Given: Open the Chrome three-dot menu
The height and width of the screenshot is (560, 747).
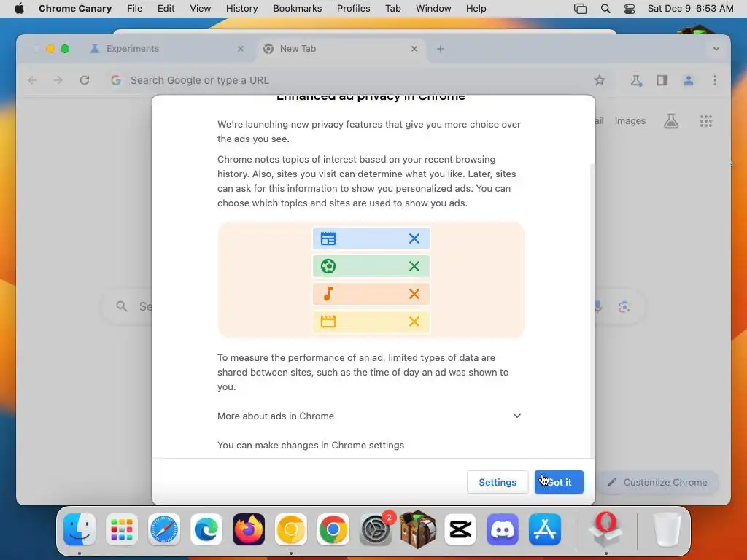Looking at the screenshot, I should (715, 80).
